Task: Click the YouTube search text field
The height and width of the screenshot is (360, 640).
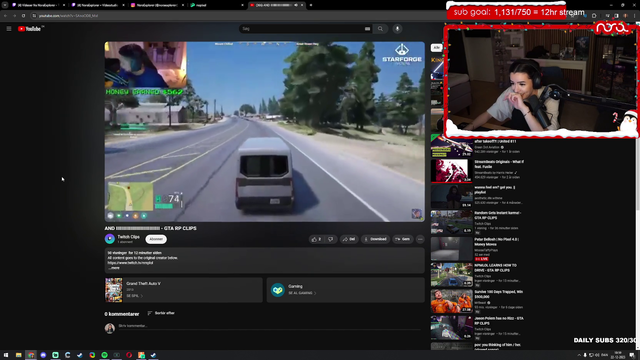Action: pos(302,29)
